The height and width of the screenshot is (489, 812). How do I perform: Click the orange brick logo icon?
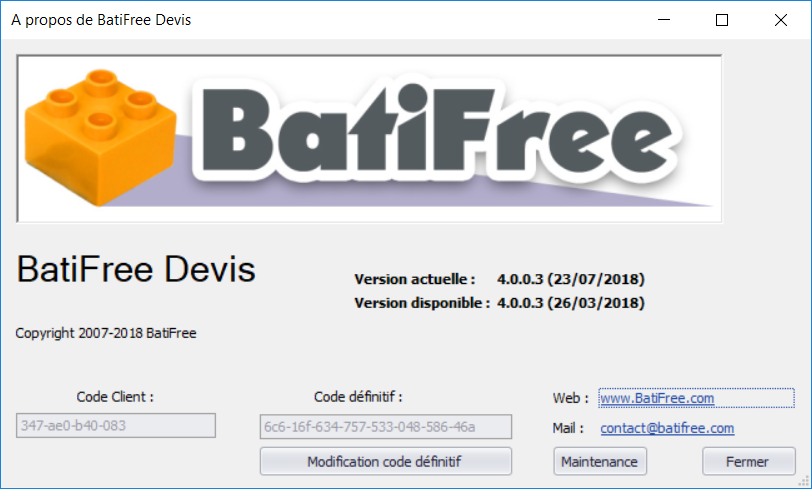coord(105,130)
